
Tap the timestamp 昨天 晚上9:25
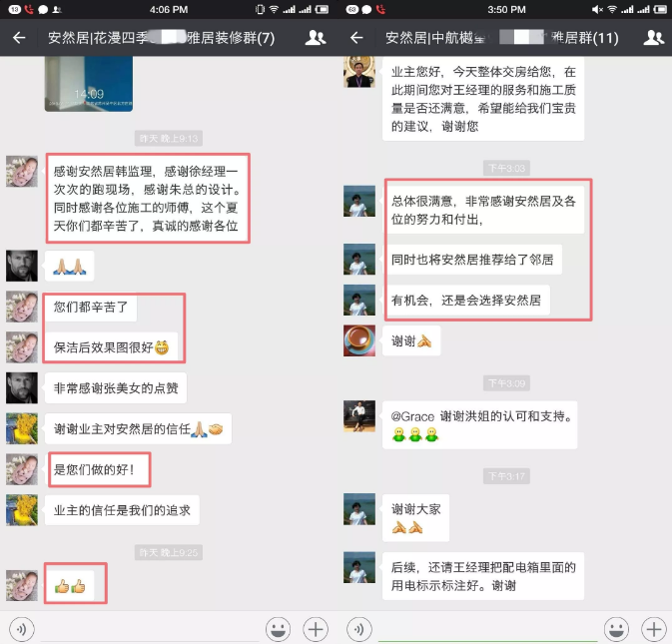tap(169, 552)
